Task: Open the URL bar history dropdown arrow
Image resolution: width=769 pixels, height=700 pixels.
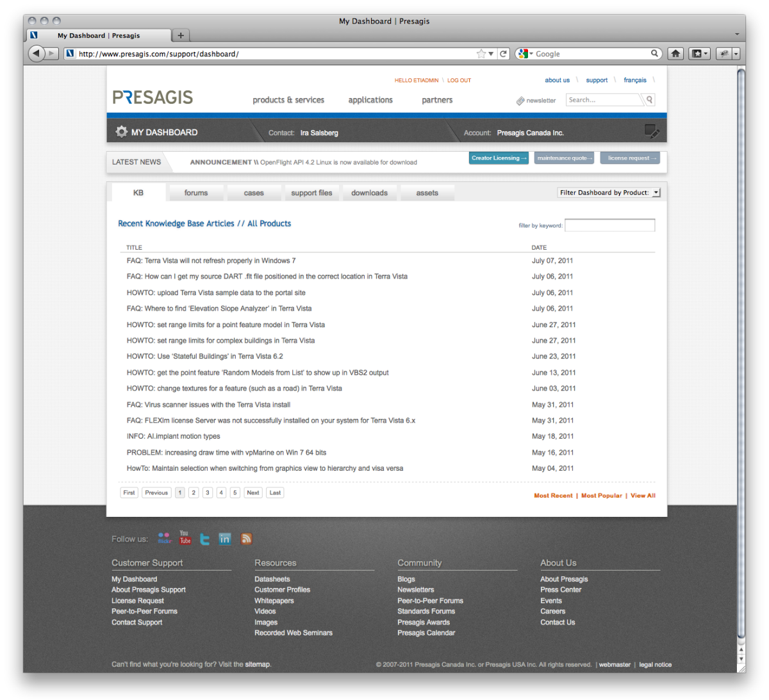Action: point(491,54)
